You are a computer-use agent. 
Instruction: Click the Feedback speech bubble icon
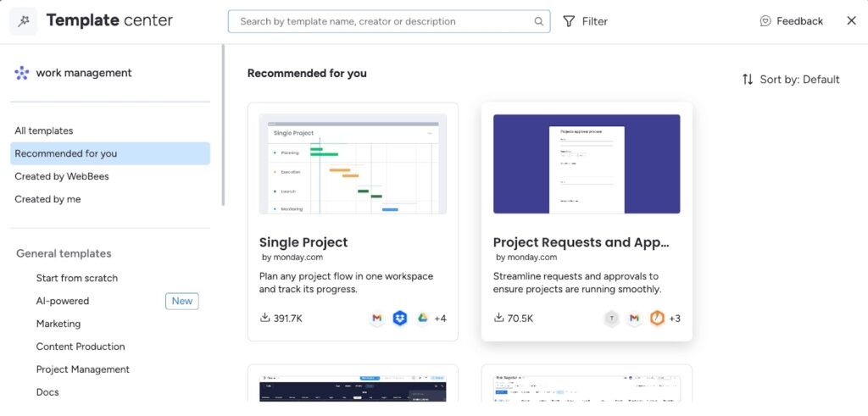click(x=765, y=21)
